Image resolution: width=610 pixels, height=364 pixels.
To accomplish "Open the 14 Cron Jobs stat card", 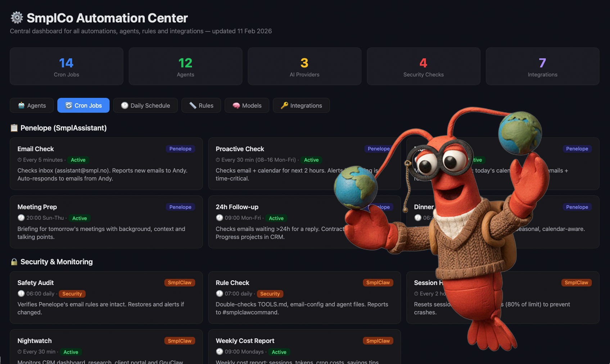I will tap(67, 67).
